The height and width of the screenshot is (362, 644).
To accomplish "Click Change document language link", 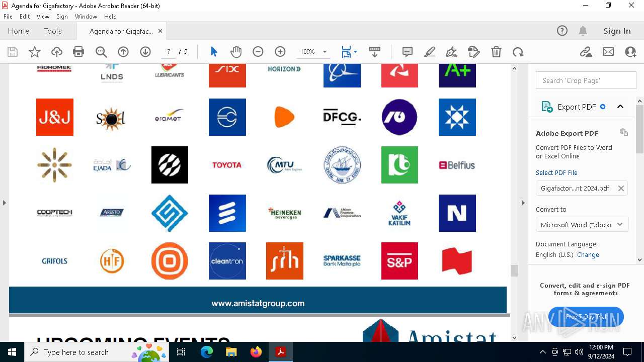I will click(x=588, y=254).
